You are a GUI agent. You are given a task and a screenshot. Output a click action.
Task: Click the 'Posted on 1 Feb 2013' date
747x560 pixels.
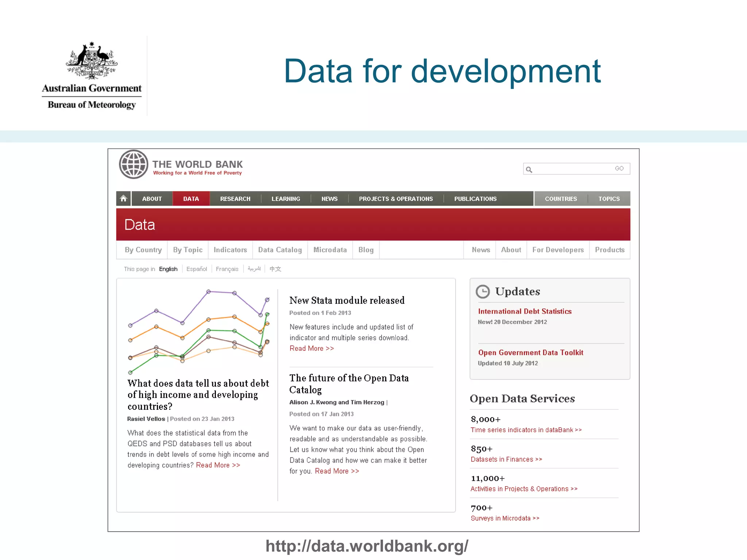tap(320, 313)
